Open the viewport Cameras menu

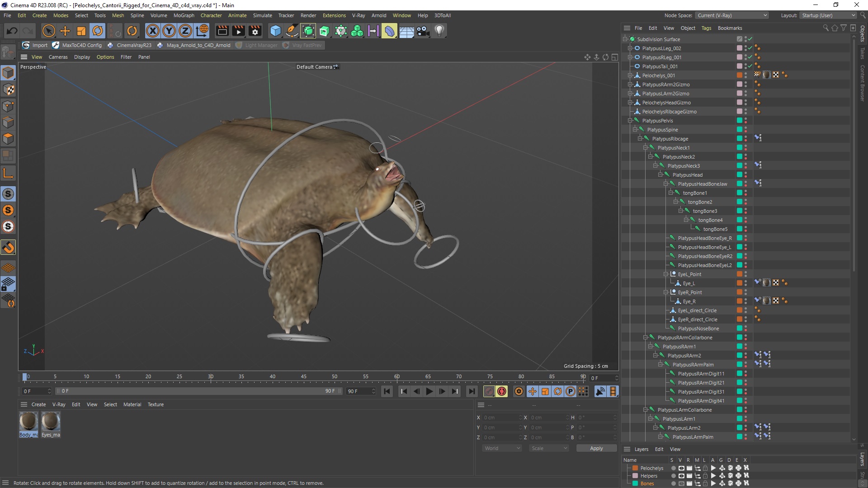click(58, 57)
